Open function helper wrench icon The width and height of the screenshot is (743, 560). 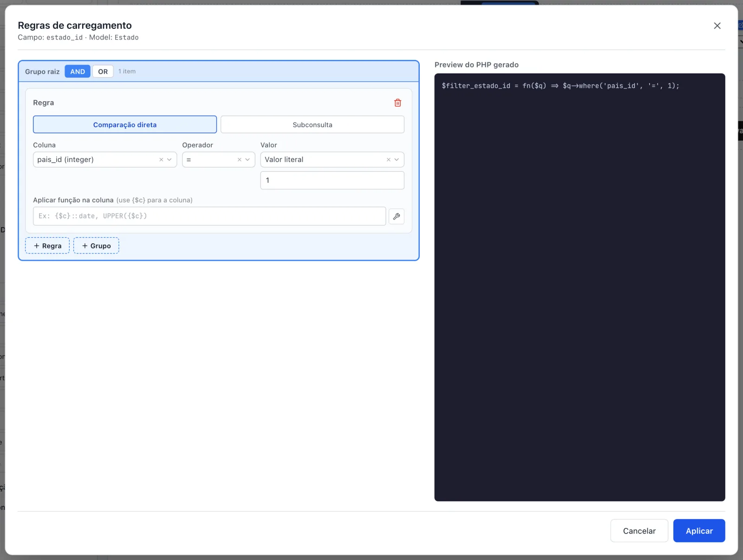[397, 216]
